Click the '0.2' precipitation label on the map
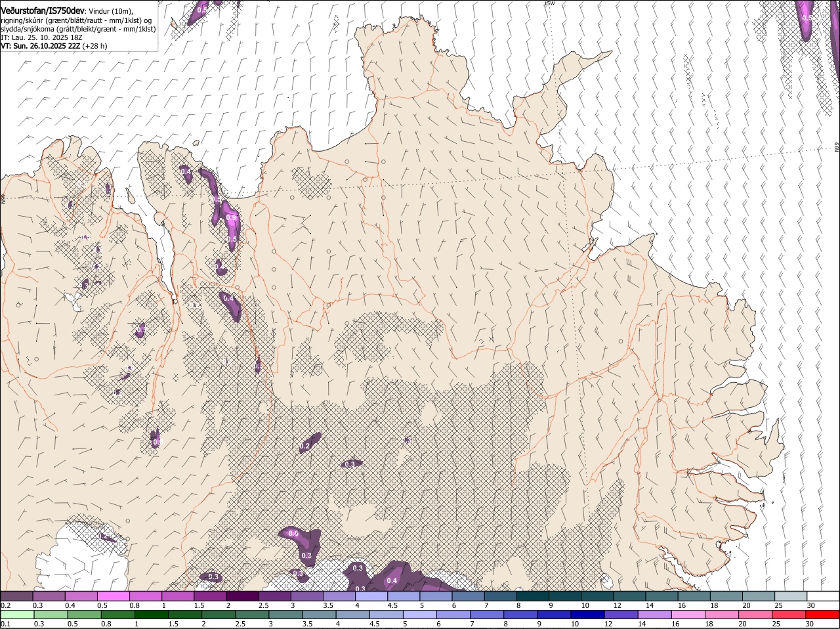Viewport: 840px width, 629px height. [x=304, y=446]
